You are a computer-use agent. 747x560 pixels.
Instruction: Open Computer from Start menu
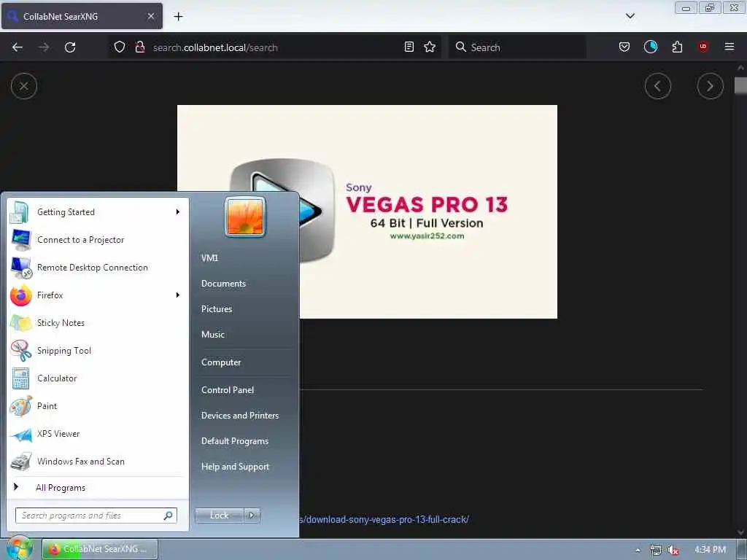221,362
